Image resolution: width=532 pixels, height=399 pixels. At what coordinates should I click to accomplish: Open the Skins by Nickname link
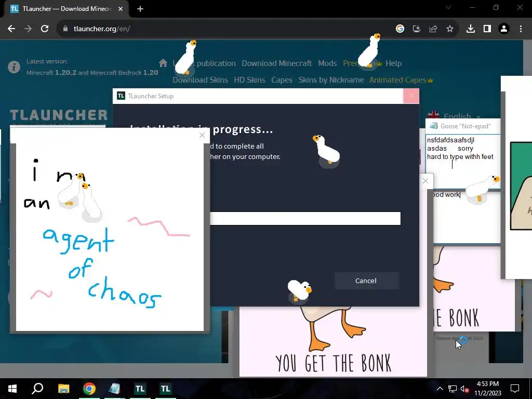coord(331,80)
